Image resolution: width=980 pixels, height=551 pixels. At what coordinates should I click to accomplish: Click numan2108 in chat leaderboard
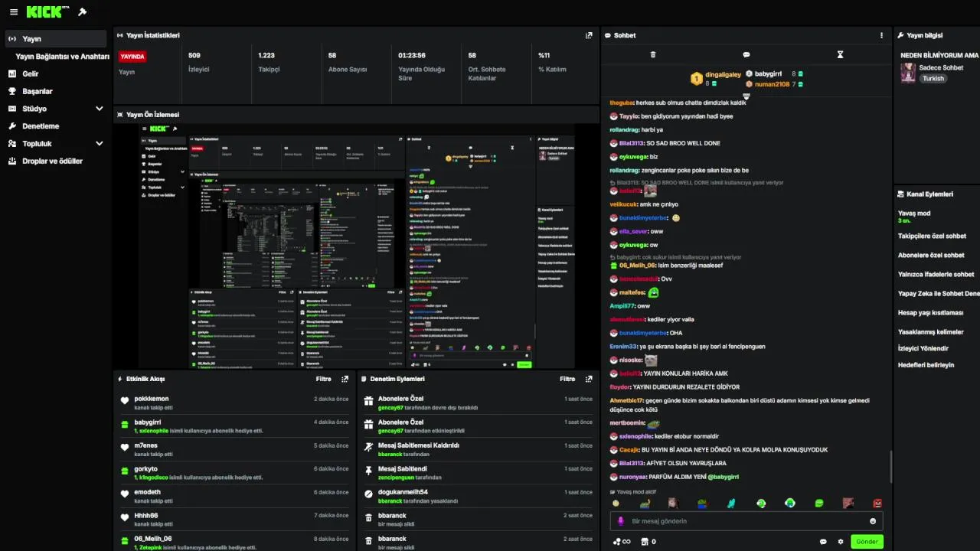point(772,84)
